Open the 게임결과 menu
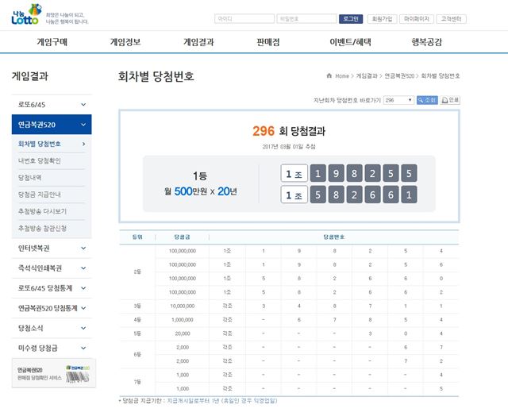508x420 pixels. tap(198, 42)
